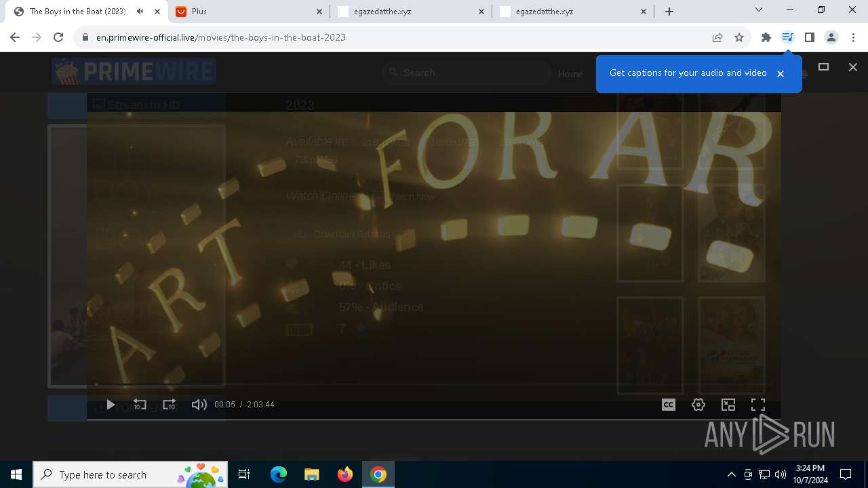The image size is (868, 488).
Task: Switch to the Plus tab
Action: coord(249,12)
